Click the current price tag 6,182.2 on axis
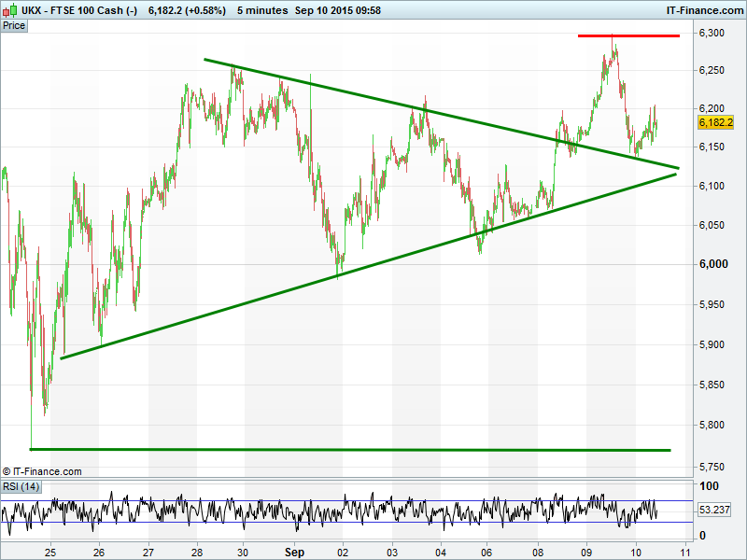Image resolution: width=747 pixels, height=560 pixels. click(x=715, y=122)
